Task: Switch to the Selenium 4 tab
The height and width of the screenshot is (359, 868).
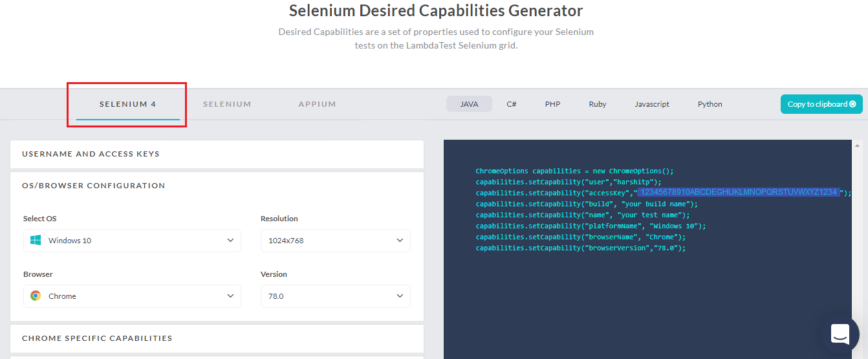Action: click(127, 104)
